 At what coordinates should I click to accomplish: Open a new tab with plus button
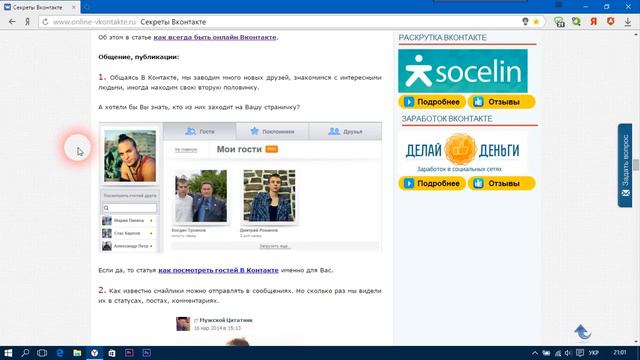[87, 7]
